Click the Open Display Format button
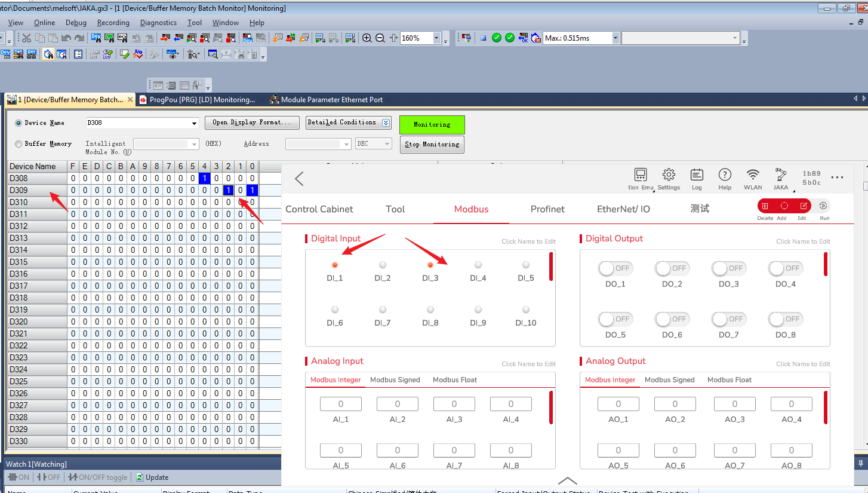 (x=252, y=123)
